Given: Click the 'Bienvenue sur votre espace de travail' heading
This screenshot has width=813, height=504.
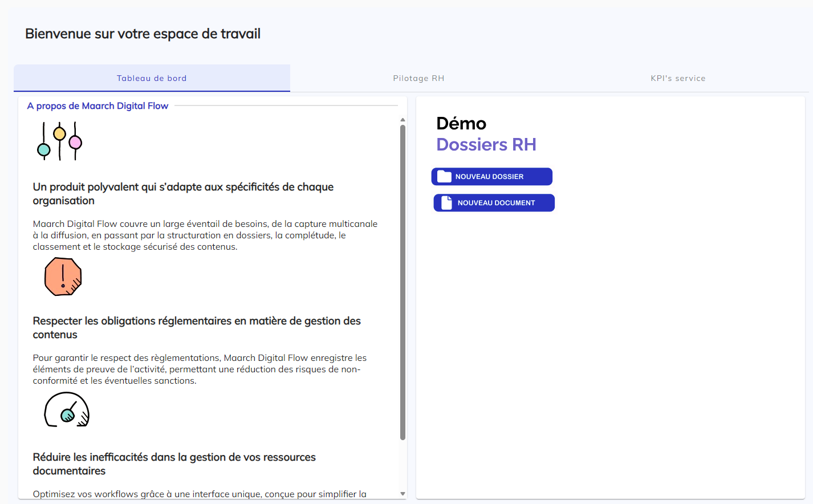Looking at the screenshot, I should 143,34.
